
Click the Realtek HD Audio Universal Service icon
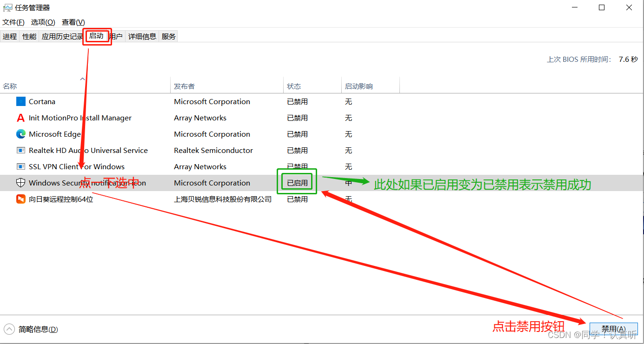[21, 150]
